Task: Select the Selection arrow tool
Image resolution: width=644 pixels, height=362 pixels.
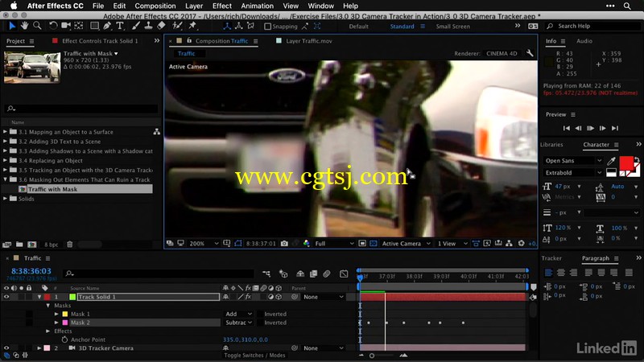Action: pos(12,26)
